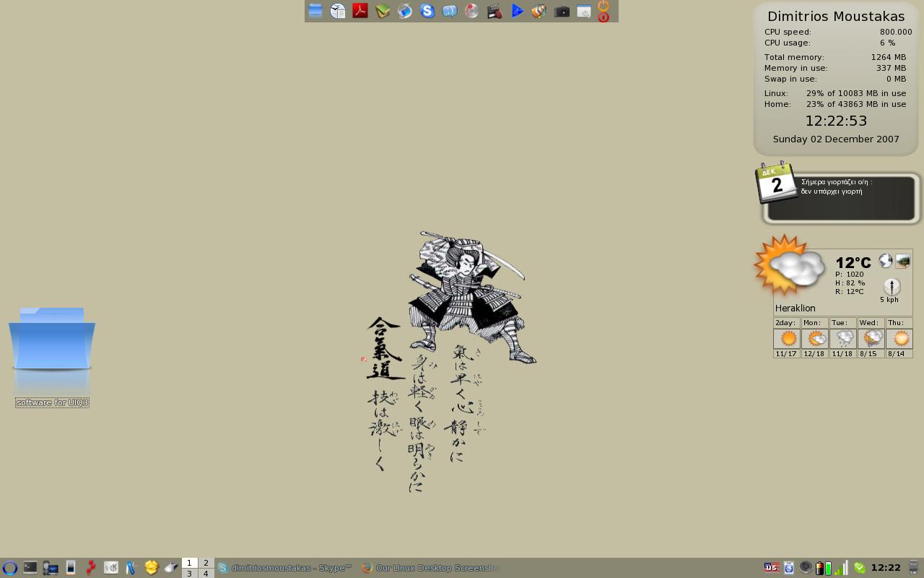Click the wireless signal strength tray icon

(x=841, y=568)
